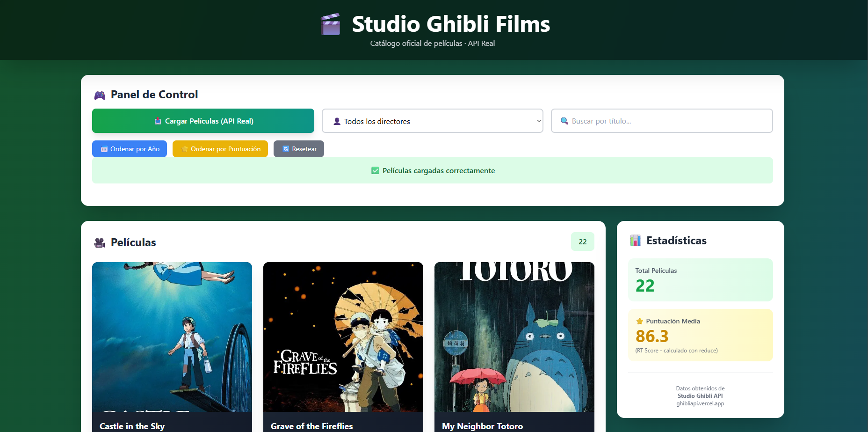Click the My Neighbor Totoro title
This screenshot has height=432, width=868.
(x=482, y=426)
